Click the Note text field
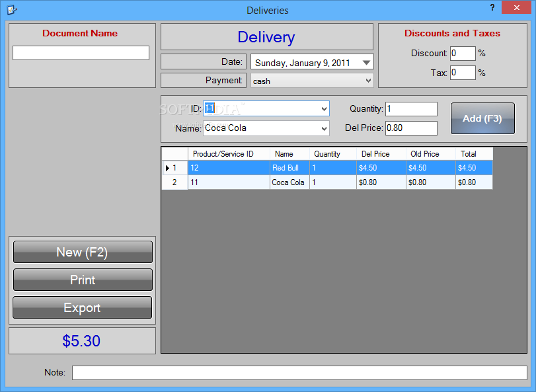 point(299,373)
